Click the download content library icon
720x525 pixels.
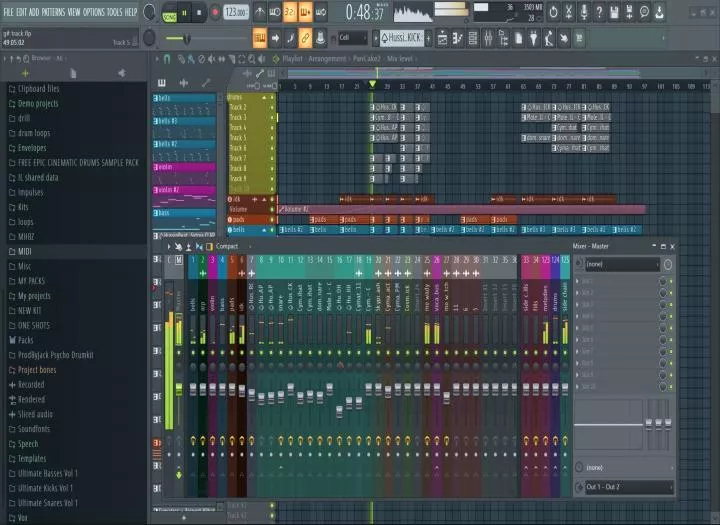(x=659, y=12)
